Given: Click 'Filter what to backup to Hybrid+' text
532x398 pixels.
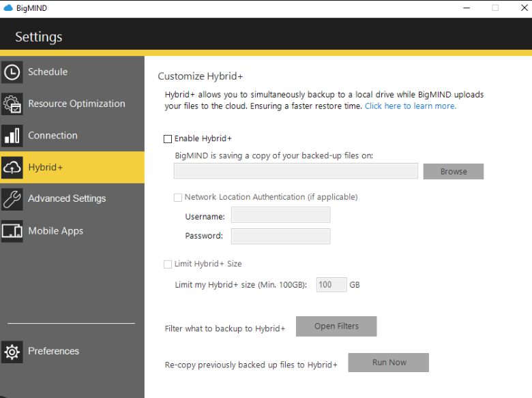Looking at the screenshot, I should click(x=224, y=328).
